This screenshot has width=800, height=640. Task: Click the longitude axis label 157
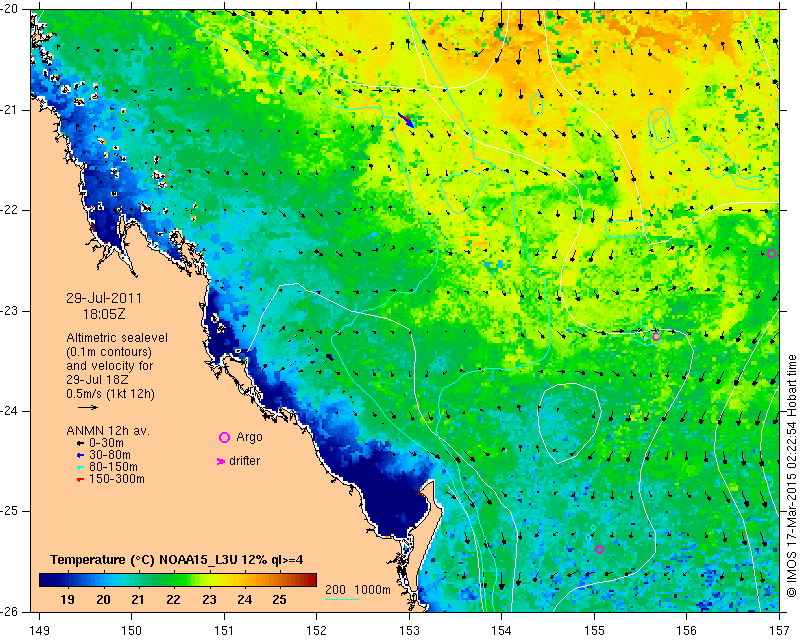[779, 631]
